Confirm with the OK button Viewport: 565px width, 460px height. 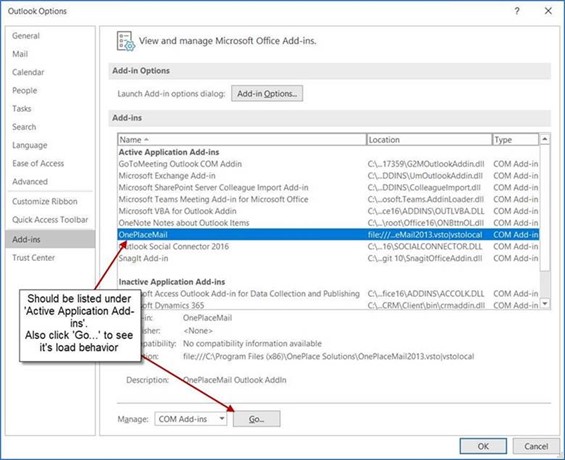coord(483,446)
